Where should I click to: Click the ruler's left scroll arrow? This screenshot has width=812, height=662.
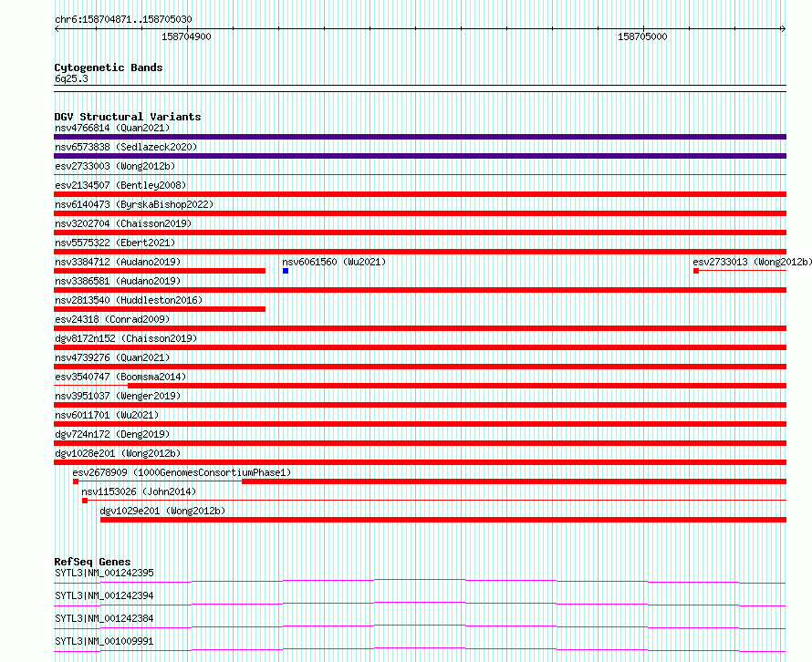(57, 28)
